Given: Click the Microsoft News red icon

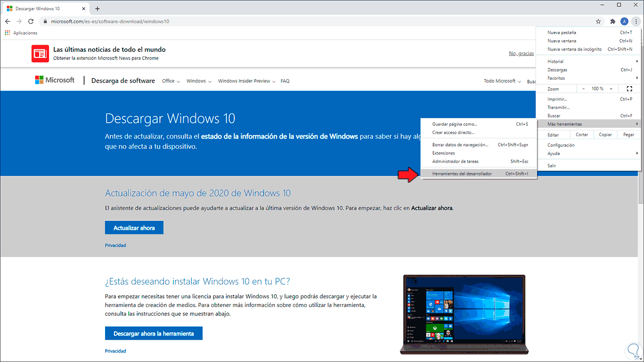Looking at the screenshot, I should (40, 53).
